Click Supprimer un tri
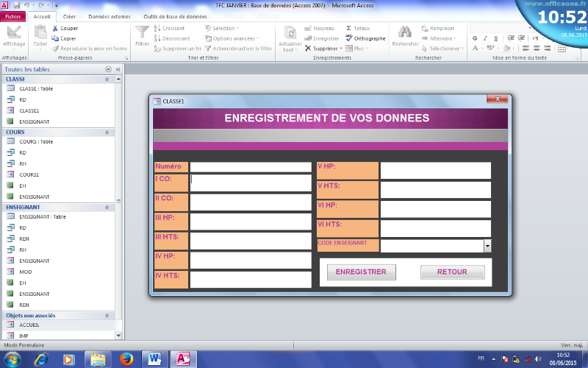 pos(177,49)
